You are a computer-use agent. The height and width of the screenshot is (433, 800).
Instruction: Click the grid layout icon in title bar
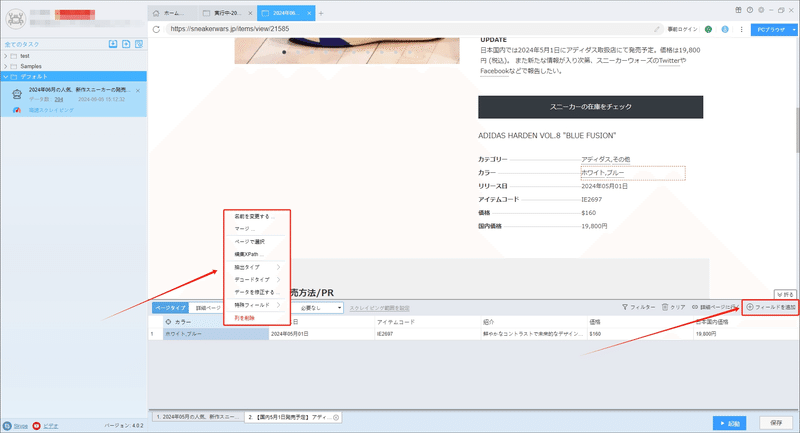(738, 10)
